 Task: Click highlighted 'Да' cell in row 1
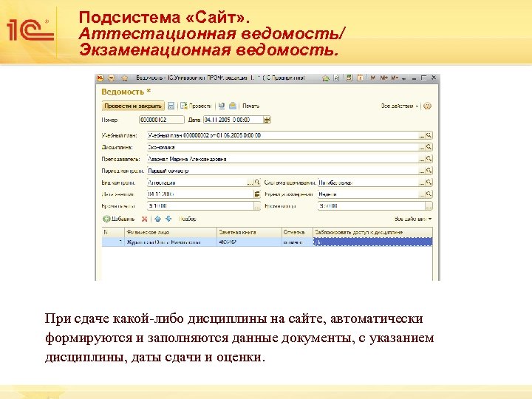coord(373,242)
